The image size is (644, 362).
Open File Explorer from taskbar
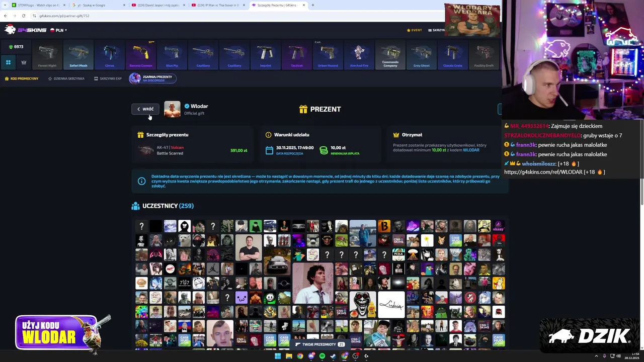click(289, 356)
